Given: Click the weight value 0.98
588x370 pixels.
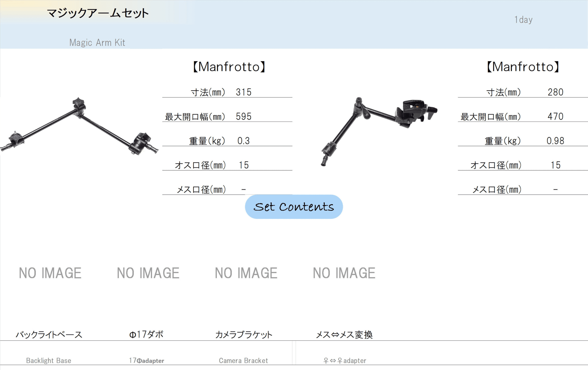Looking at the screenshot, I should pyautogui.click(x=555, y=141).
